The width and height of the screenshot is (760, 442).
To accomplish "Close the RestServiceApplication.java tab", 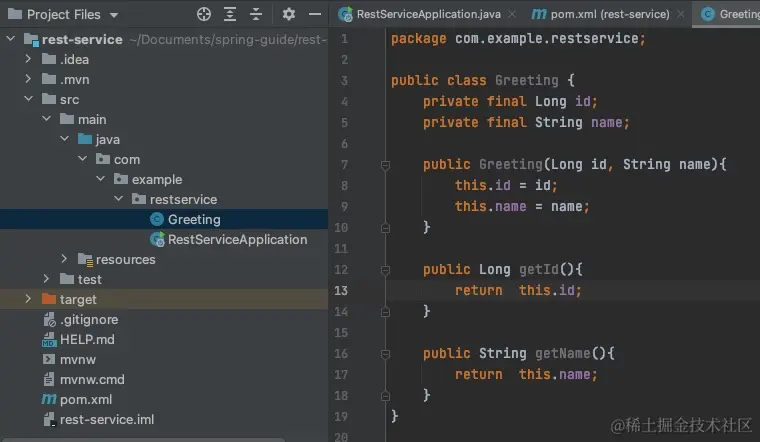I will [x=512, y=14].
